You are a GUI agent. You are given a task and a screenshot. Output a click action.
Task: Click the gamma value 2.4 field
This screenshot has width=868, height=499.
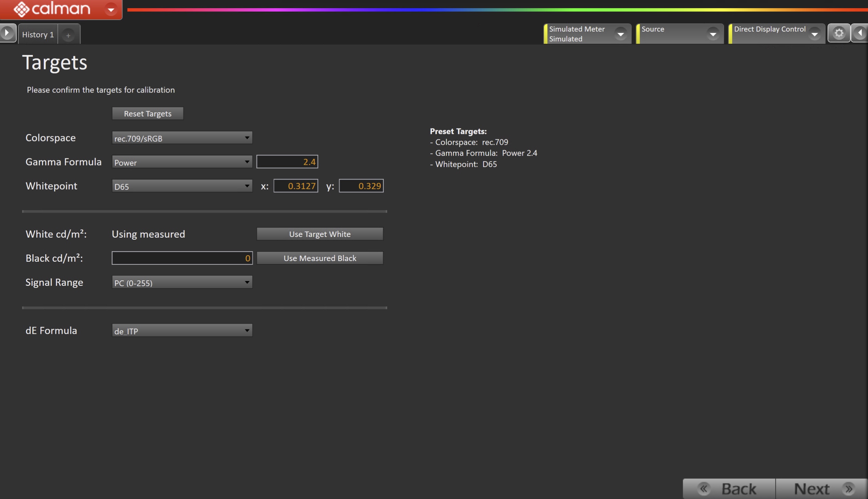click(x=287, y=162)
